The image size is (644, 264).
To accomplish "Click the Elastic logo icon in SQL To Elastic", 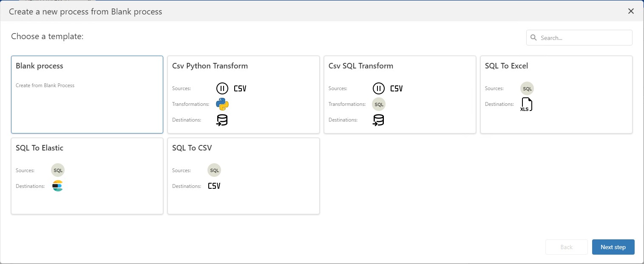I will point(57,186).
